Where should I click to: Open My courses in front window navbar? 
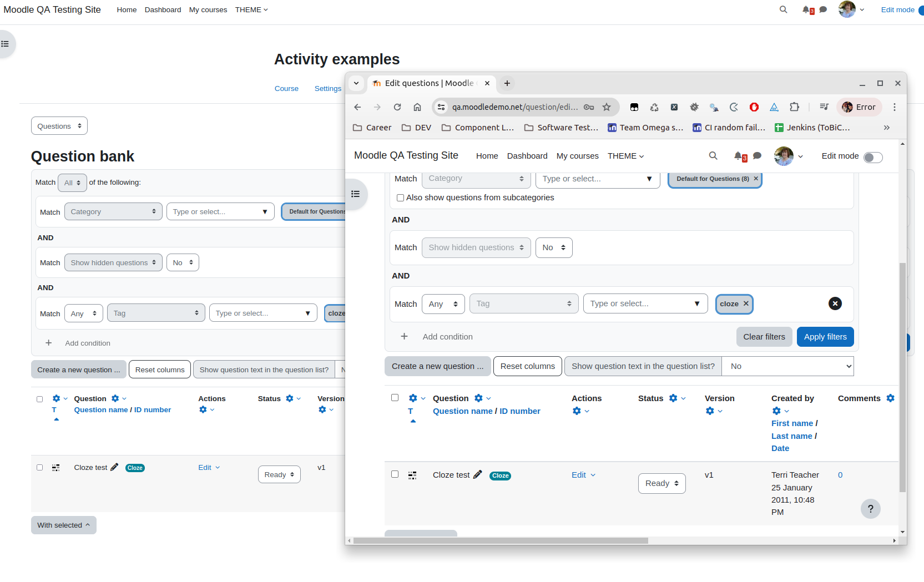click(x=578, y=156)
